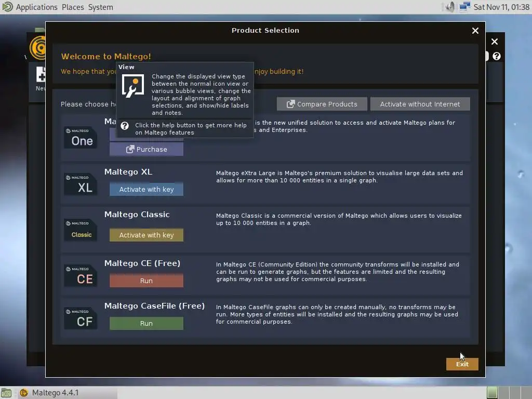Click the volume icon in system tray
This screenshot has width=532, height=399.
[x=450, y=7]
